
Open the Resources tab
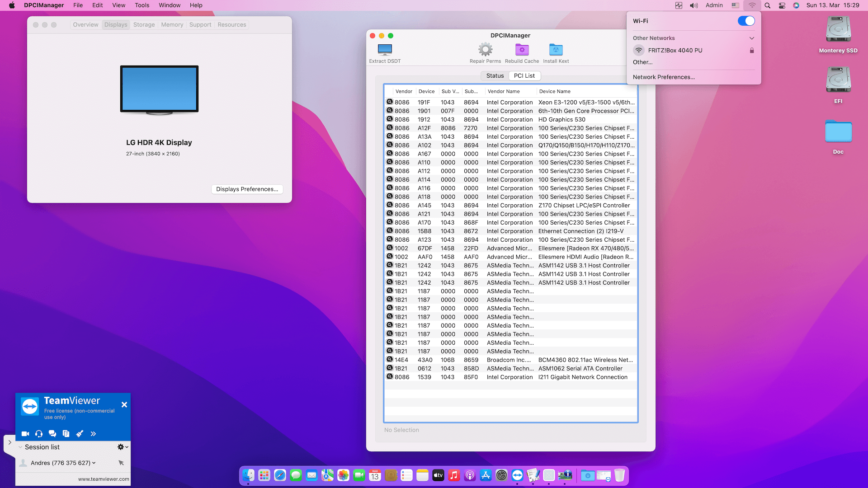[x=231, y=25]
